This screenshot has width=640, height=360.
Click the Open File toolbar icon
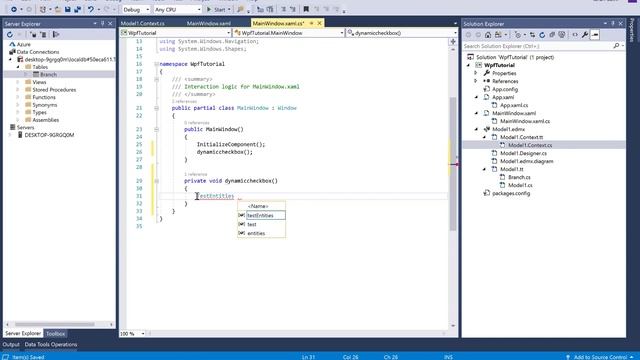coord(58,9)
